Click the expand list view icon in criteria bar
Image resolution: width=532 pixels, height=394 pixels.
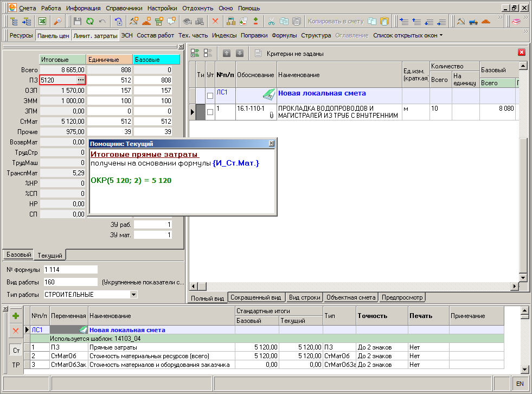pos(195,53)
